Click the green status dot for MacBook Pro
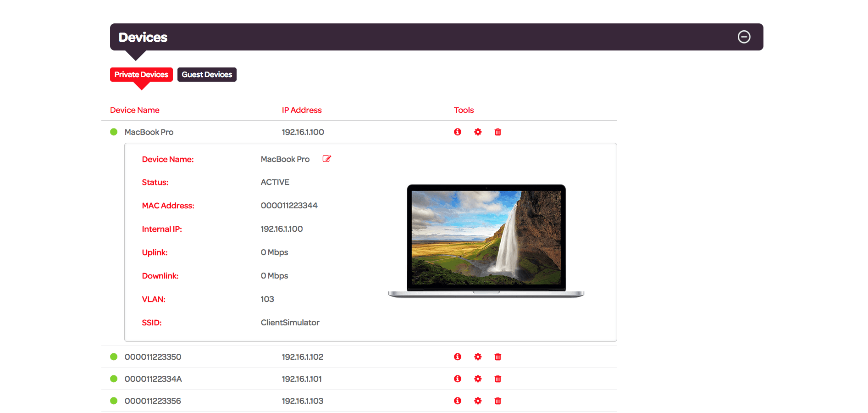The width and height of the screenshot is (868, 413). pos(114,132)
